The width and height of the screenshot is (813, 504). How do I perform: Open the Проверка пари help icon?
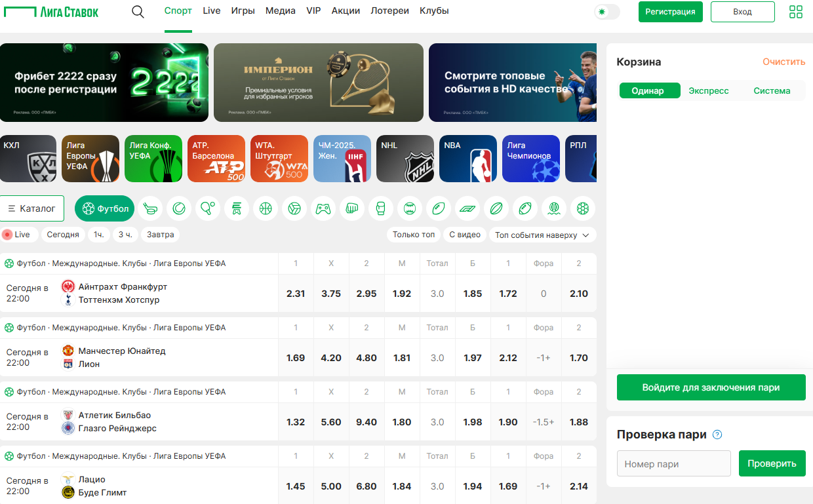click(717, 435)
